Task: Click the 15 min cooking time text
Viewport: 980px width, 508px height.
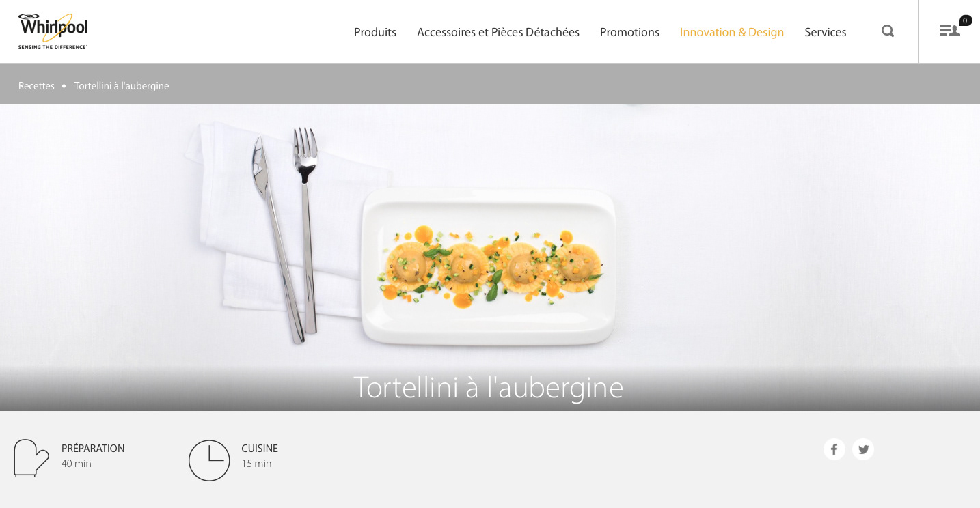Action: [x=256, y=464]
